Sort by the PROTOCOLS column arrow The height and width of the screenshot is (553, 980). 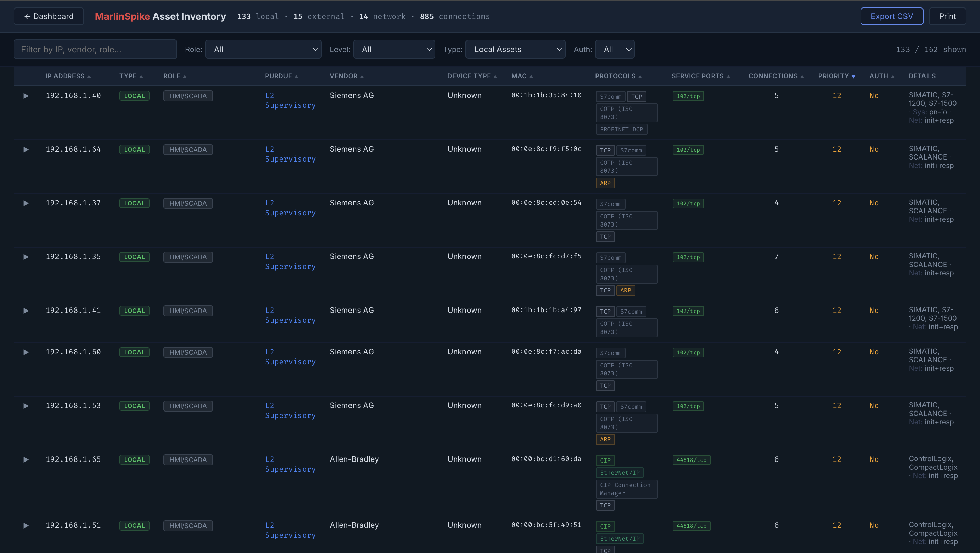[x=640, y=76]
